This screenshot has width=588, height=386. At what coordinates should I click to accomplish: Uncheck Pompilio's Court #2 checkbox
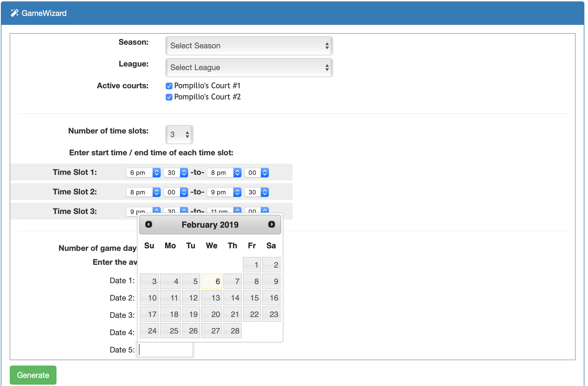coord(169,97)
